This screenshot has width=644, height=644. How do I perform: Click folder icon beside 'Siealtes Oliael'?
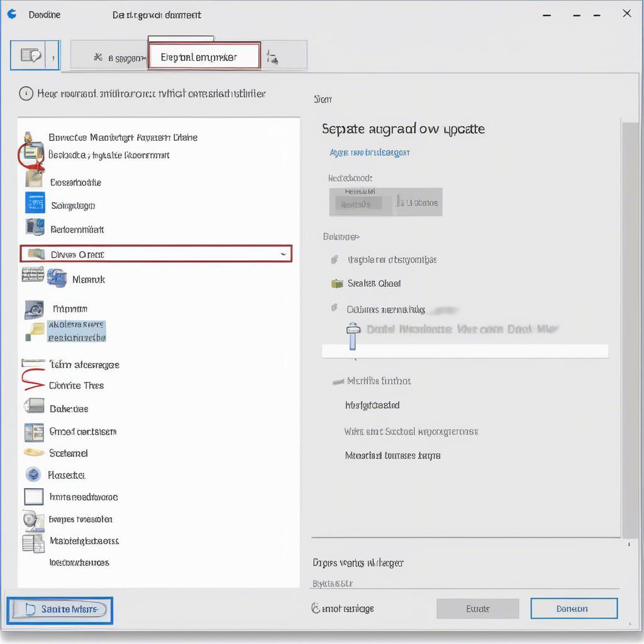click(x=337, y=284)
